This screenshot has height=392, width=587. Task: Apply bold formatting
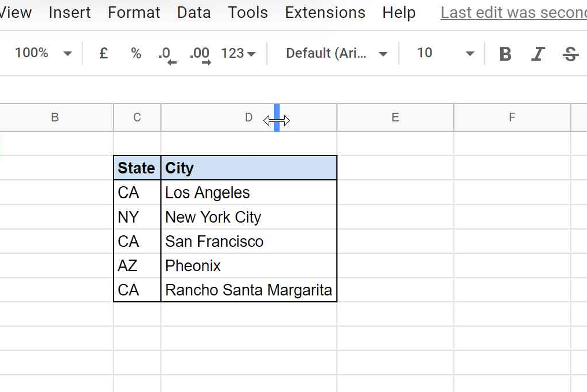(x=505, y=53)
